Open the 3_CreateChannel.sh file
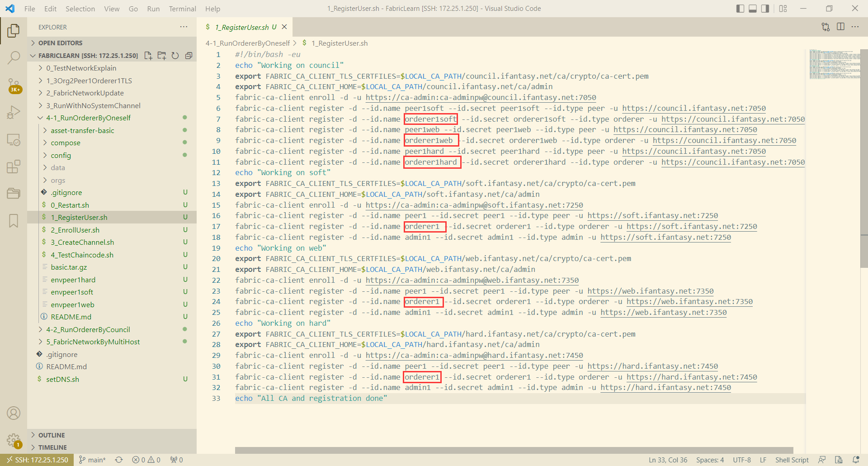Viewport: 868px width, 466px height. [82, 242]
